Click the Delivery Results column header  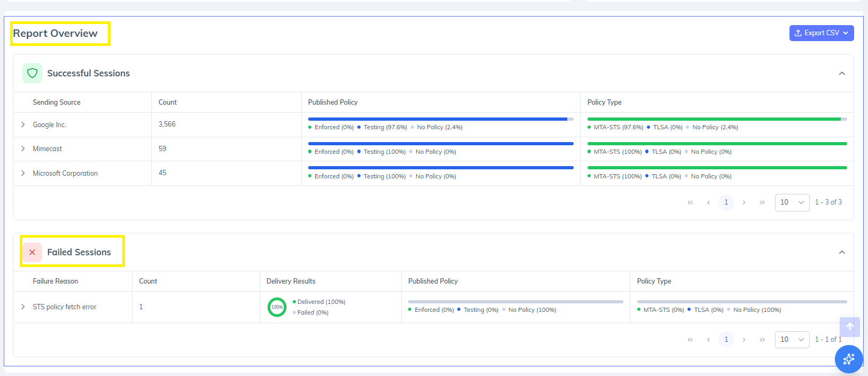tap(291, 281)
